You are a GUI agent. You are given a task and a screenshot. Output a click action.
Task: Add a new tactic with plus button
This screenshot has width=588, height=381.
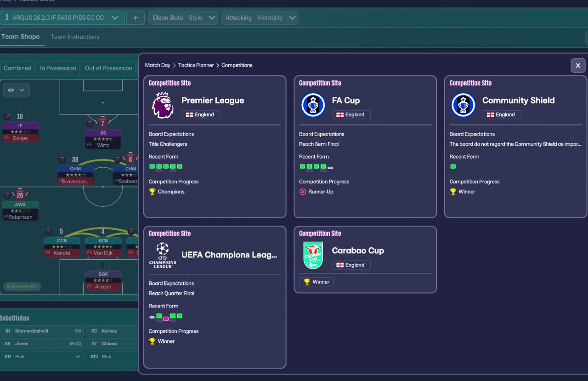pos(136,18)
